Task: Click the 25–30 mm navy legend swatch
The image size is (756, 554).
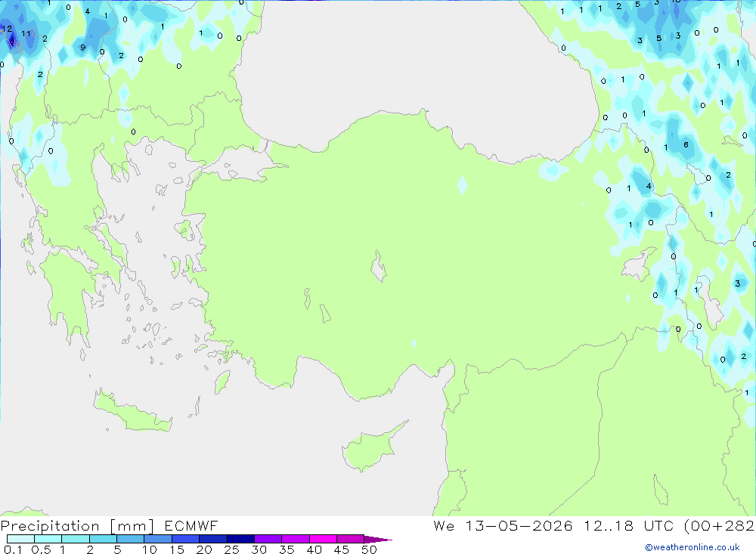Action: [x=240, y=539]
